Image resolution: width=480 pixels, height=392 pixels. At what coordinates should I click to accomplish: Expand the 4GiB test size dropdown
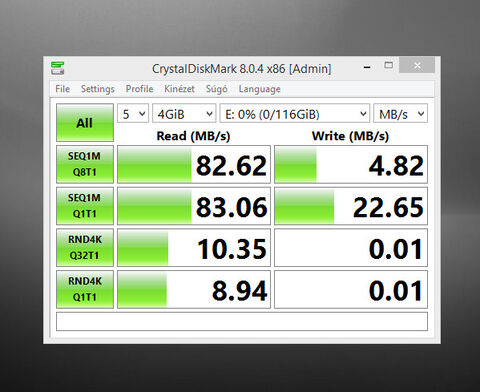[x=184, y=114]
